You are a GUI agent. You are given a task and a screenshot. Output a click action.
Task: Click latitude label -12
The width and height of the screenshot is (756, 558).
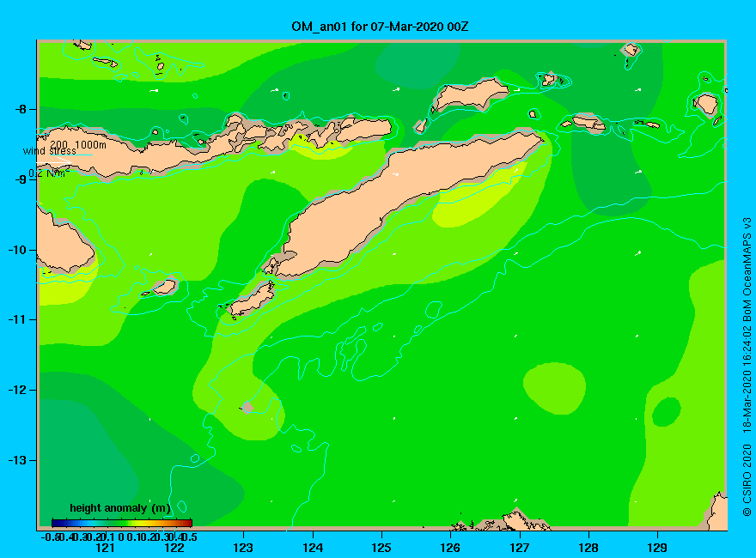tap(18, 390)
